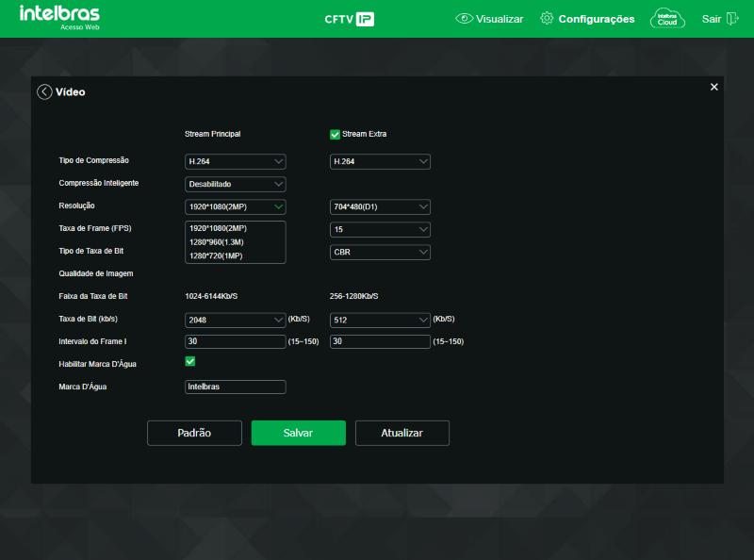Click the Configurações gear icon
754x560 pixels.
point(547,18)
